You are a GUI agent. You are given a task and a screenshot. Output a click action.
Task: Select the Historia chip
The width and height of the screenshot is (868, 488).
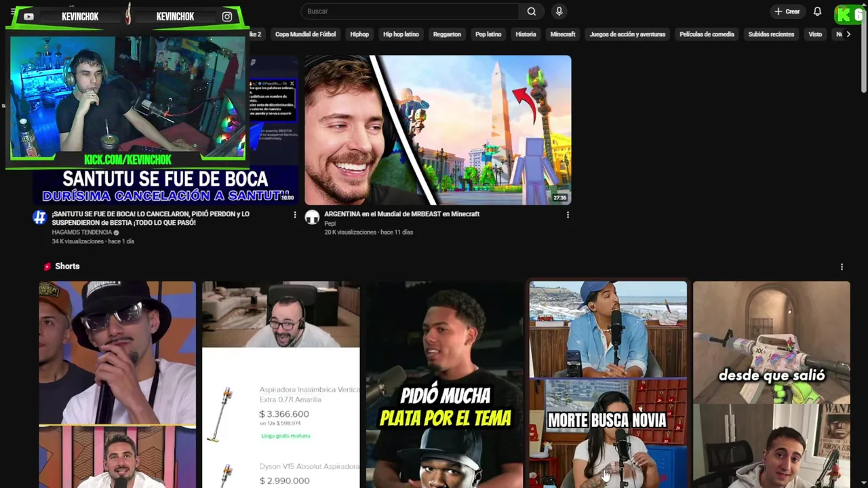pos(526,35)
